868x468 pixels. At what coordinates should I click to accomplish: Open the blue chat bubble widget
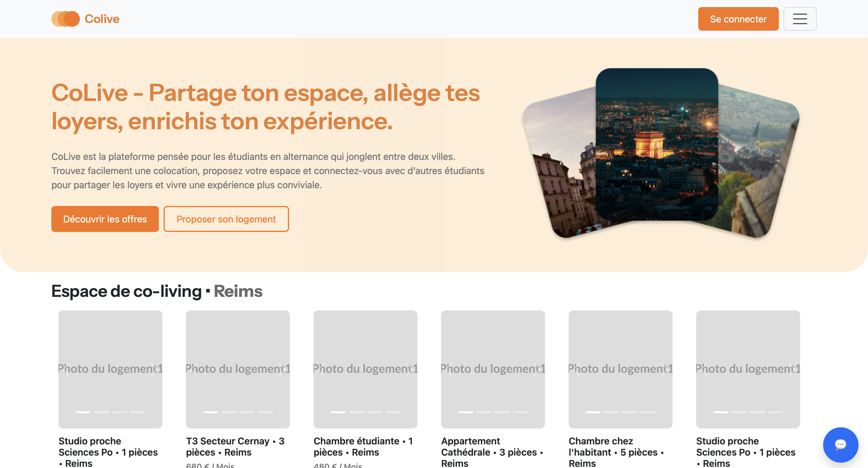(840, 444)
